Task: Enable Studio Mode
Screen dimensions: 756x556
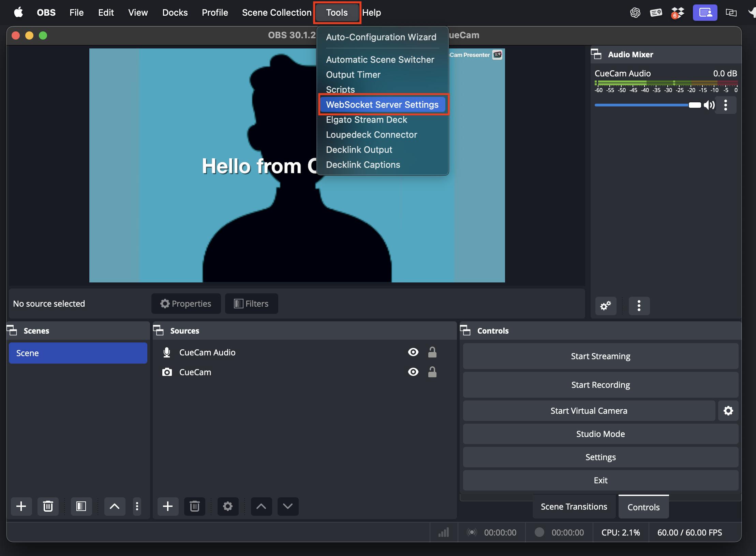Action: coord(601,434)
